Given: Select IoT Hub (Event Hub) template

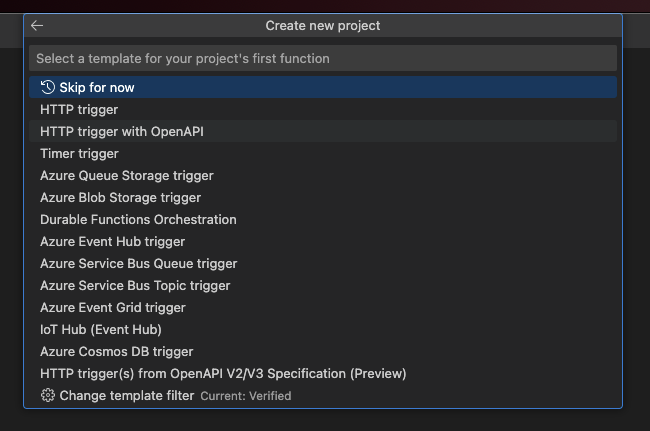Looking at the screenshot, I should 101,330.
